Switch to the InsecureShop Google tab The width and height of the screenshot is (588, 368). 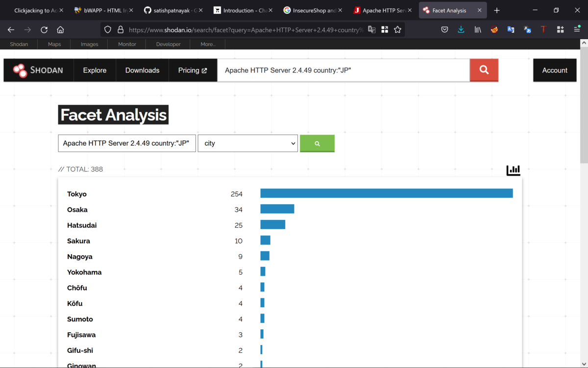tap(313, 10)
